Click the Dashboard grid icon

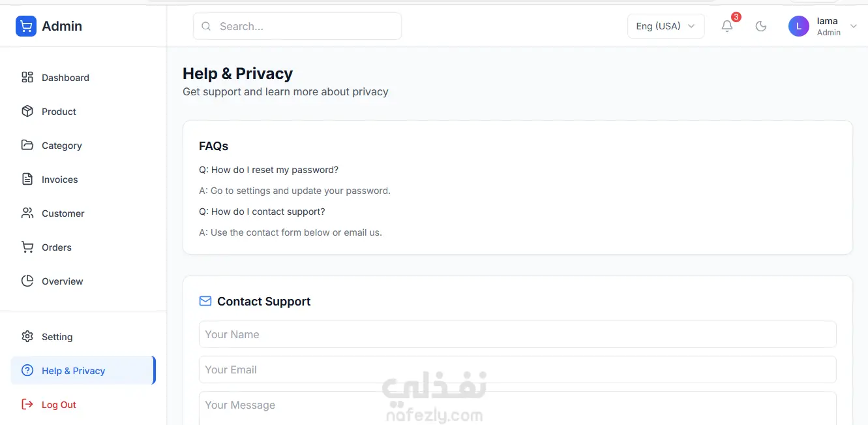[27, 78]
